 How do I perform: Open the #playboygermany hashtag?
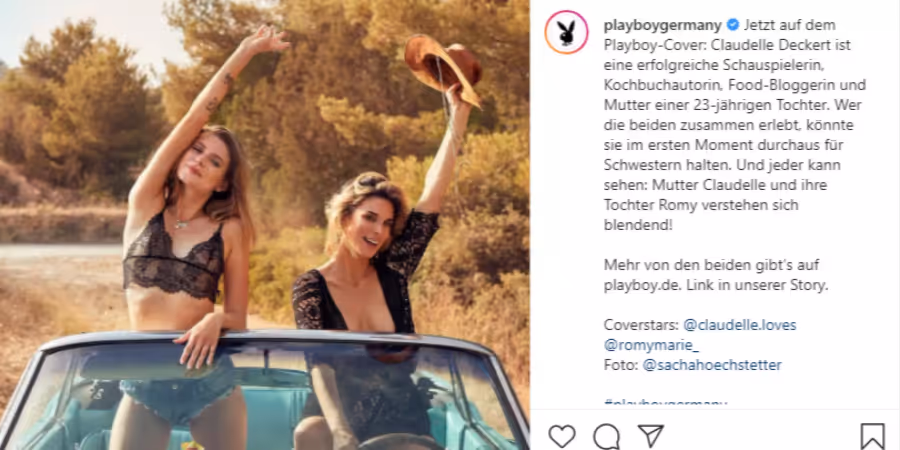(x=665, y=404)
